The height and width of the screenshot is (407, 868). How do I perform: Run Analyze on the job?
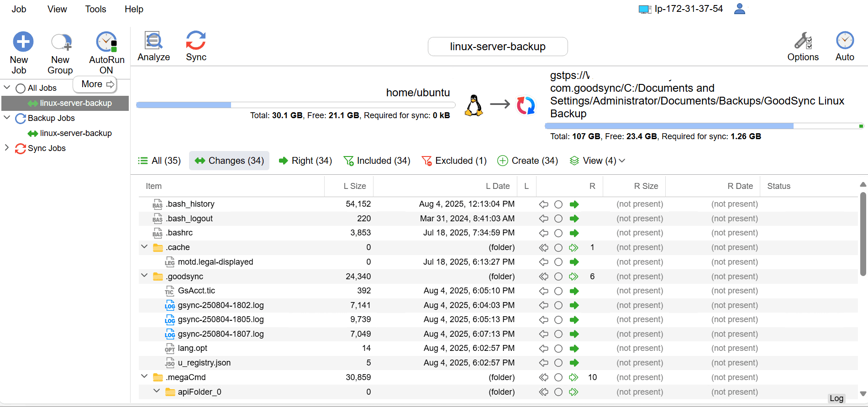153,46
